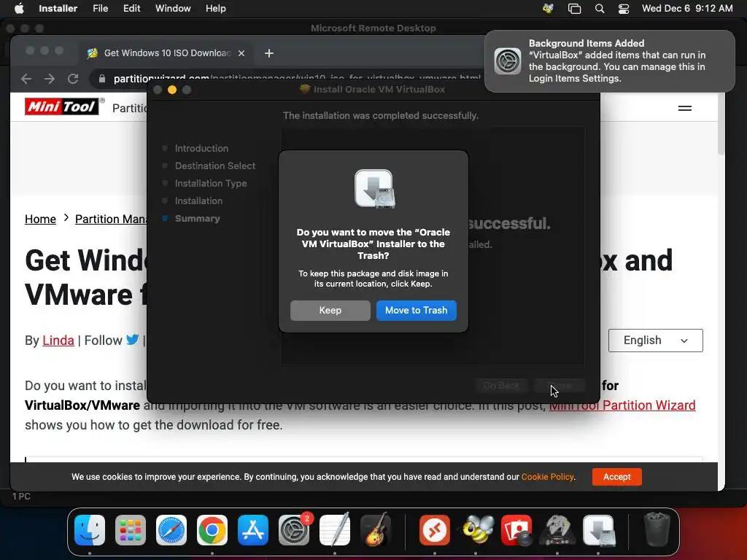The image size is (747, 560).
Task: Open App Store from the Dock
Action: click(x=253, y=529)
